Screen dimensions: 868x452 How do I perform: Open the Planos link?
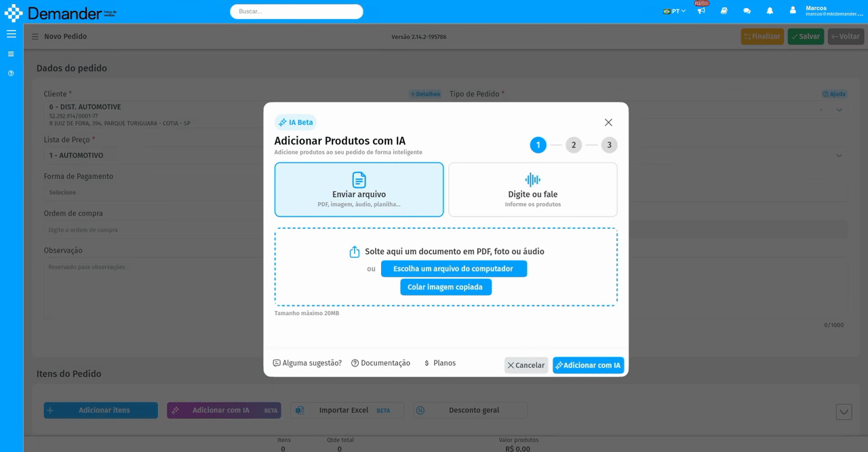[x=439, y=363]
